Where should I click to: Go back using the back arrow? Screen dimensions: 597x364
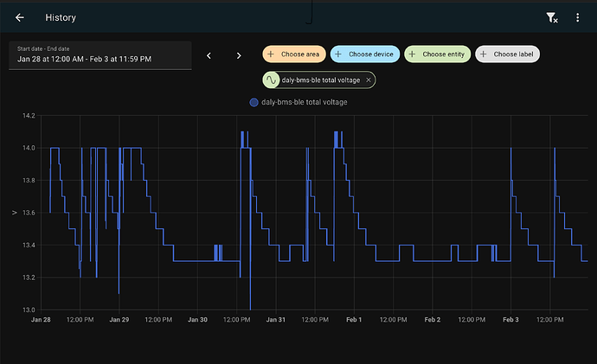coord(20,17)
